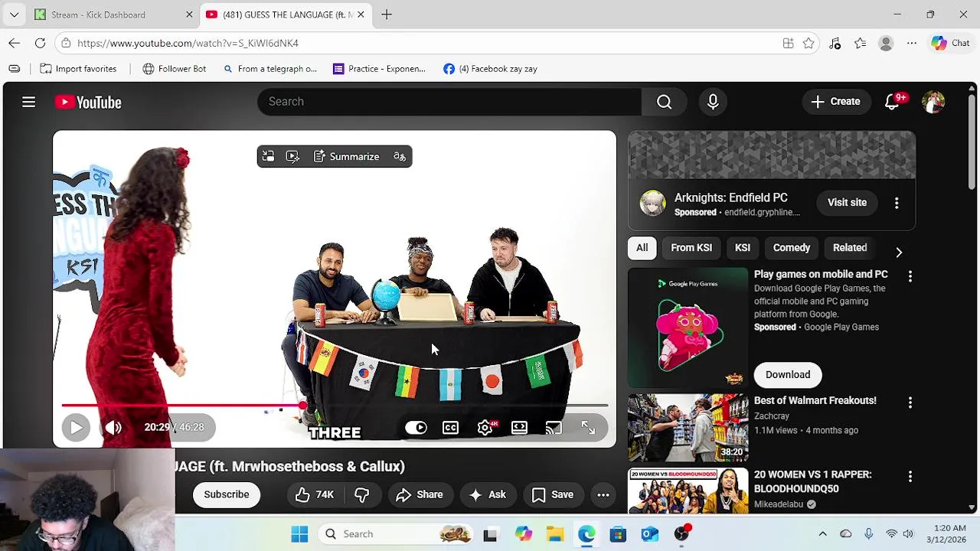Focus the YouTube search box
This screenshot has height=551, width=980.
pyautogui.click(x=449, y=102)
